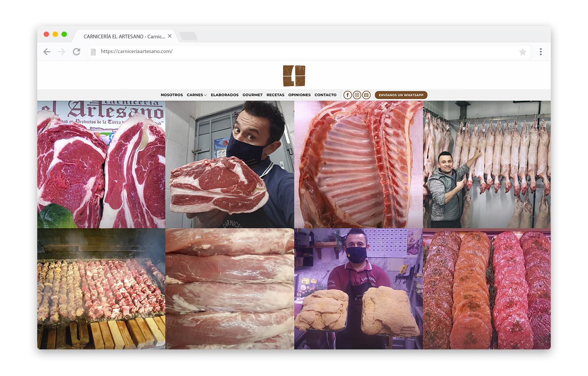Open the browser three-dot menu
Image resolution: width=588 pixels, height=376 pixels.
541,52
